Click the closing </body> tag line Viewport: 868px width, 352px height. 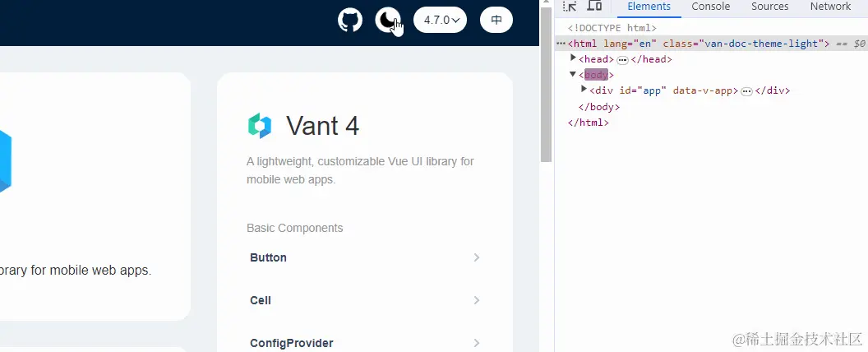[599, 107]
